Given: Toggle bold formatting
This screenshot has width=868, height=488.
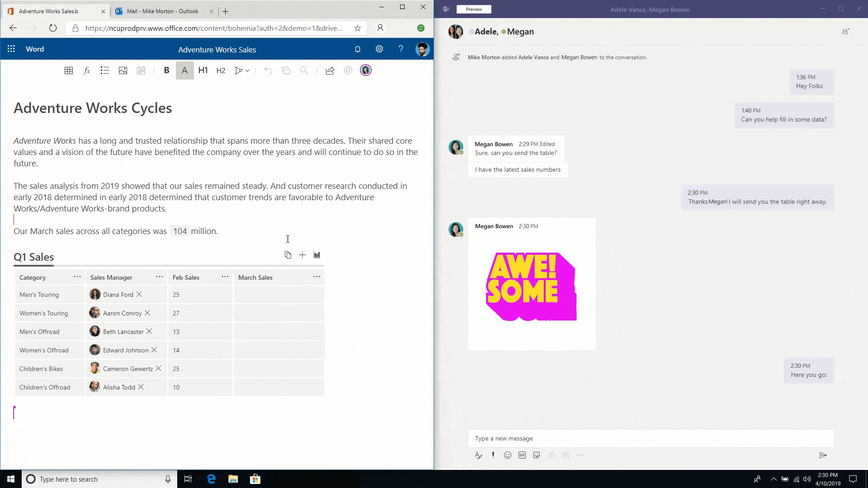Looking at the screenshot, I should coord(166,70).
